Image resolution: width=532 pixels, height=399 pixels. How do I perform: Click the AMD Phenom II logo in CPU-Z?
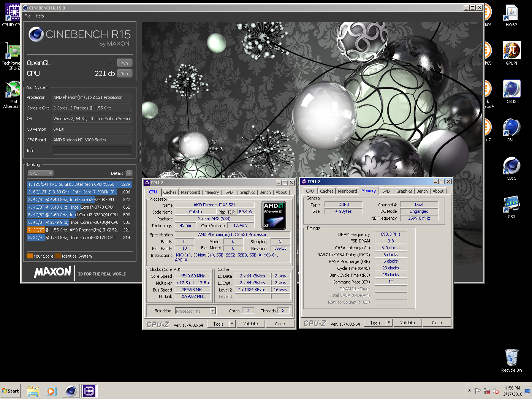point(274,215)
